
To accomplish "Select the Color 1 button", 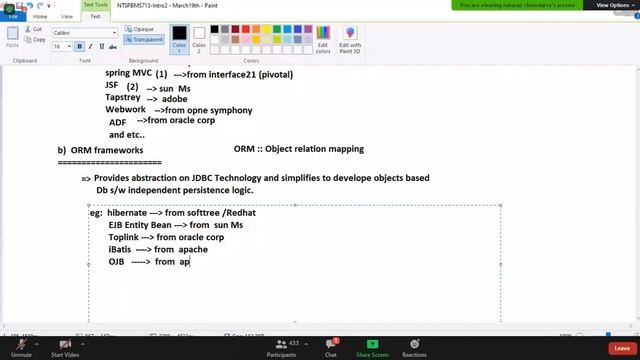I will tap(179, 39).
